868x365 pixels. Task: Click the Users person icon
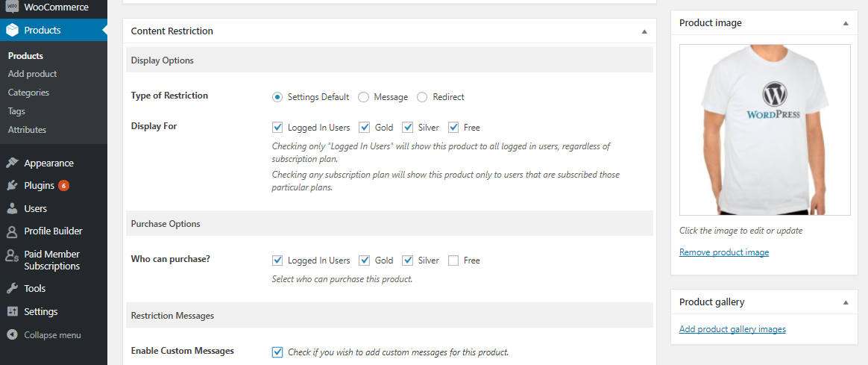(x=12, y=209)
